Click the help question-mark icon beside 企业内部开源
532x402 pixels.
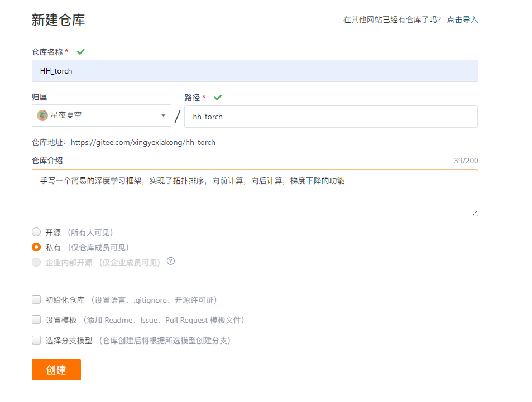pos(171,261)
